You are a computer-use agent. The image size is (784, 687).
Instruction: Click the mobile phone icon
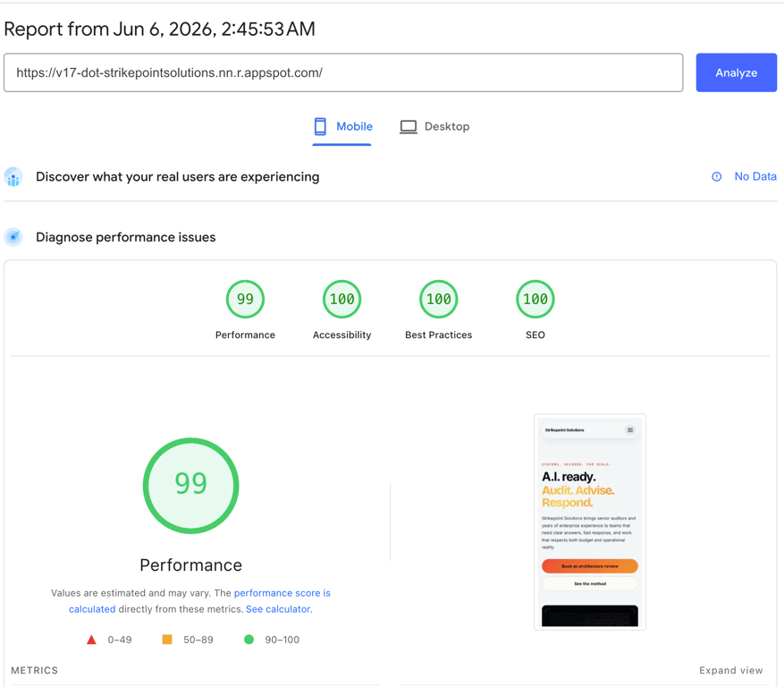point(320,127)
